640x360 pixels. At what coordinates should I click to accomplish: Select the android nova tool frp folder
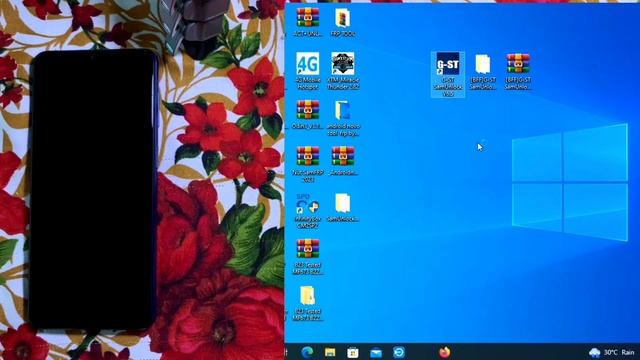coord(343,118)
